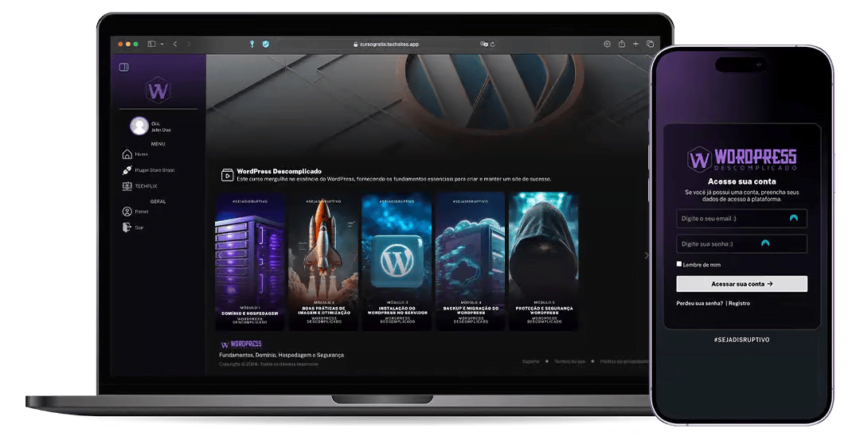Viewport: 860px width, 436px height.
Task: Open Módulo 1 Domínio e Hospedagem card
Action: tap(250, 262)
